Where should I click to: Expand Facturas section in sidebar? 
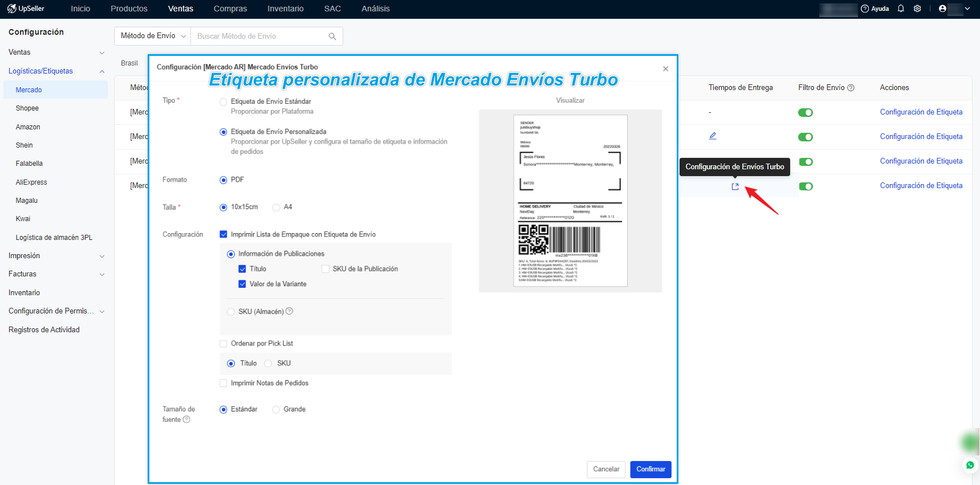tap(102, 275)
